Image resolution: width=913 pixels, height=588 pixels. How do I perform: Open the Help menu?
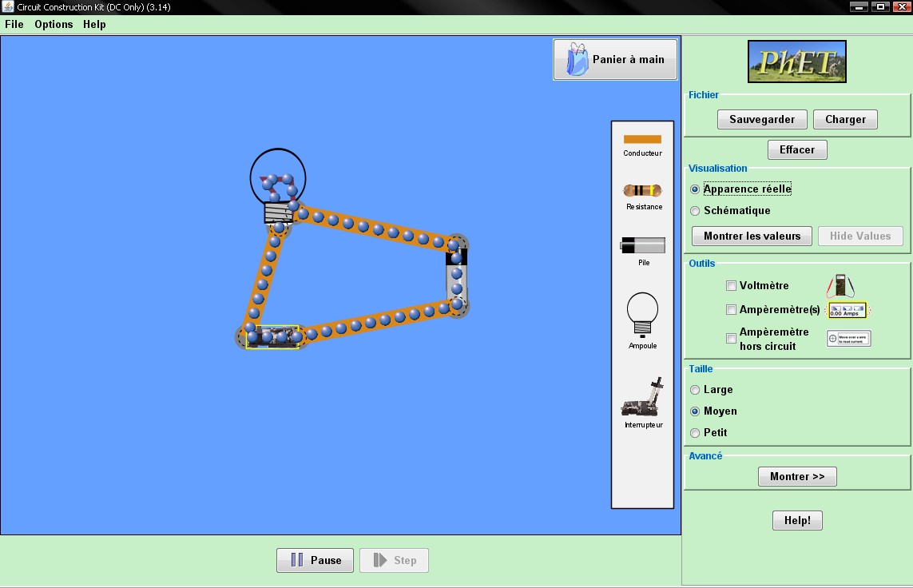coord(94,25)
